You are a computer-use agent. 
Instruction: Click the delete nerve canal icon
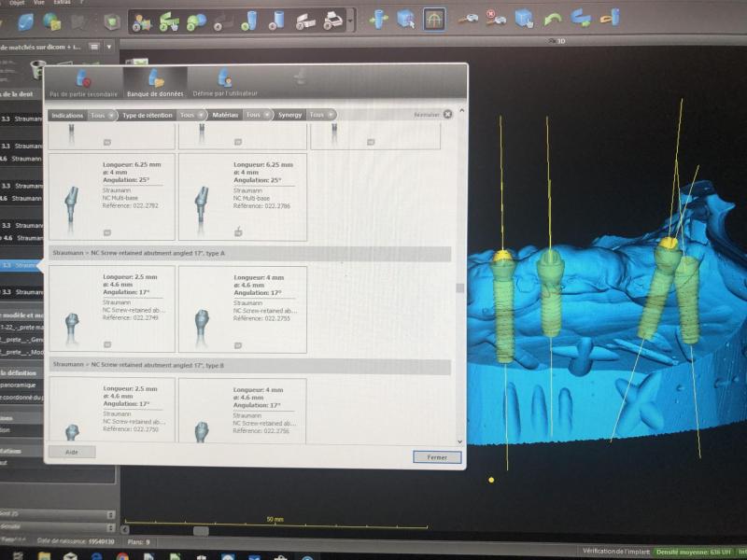[x=496, y=18]
